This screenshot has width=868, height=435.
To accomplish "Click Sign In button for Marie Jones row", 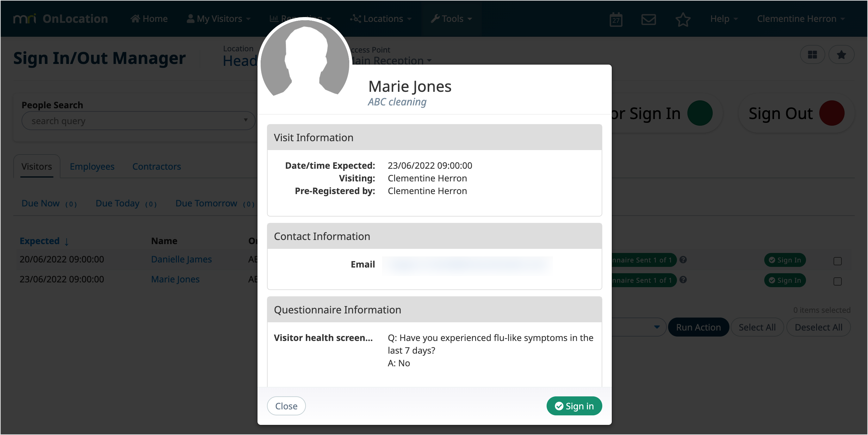I will (785, 280).
